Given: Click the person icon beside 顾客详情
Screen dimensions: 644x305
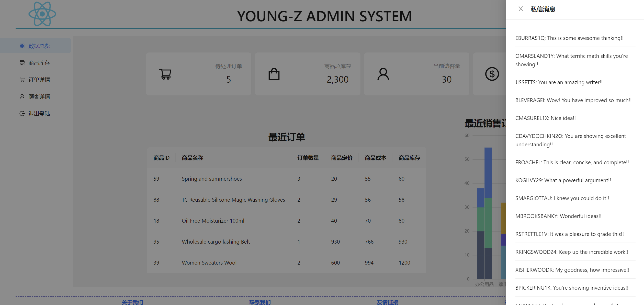Looking at the screenshot, I should tap(22, 97).
